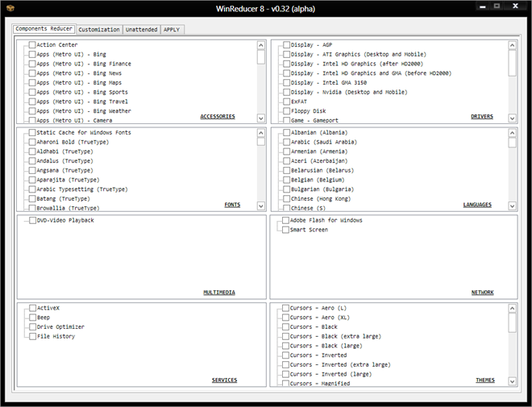Check the Albanian (Albania) checkbox
Screen dimensions: 532x407
click(287, 133)
